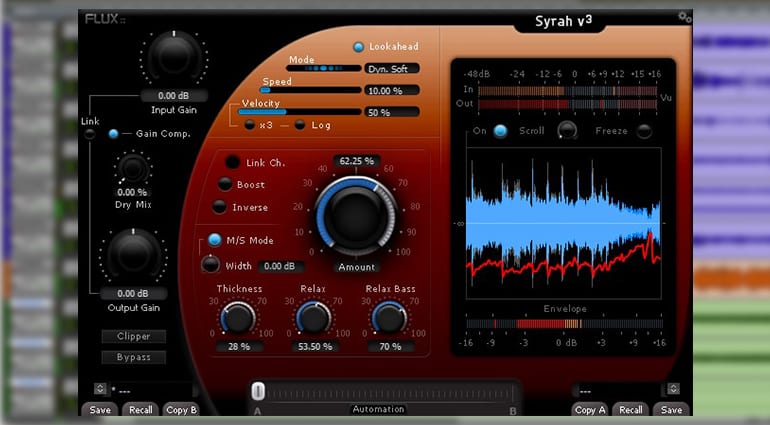
Task: Click the Copy B button
Action: point(181,410)
